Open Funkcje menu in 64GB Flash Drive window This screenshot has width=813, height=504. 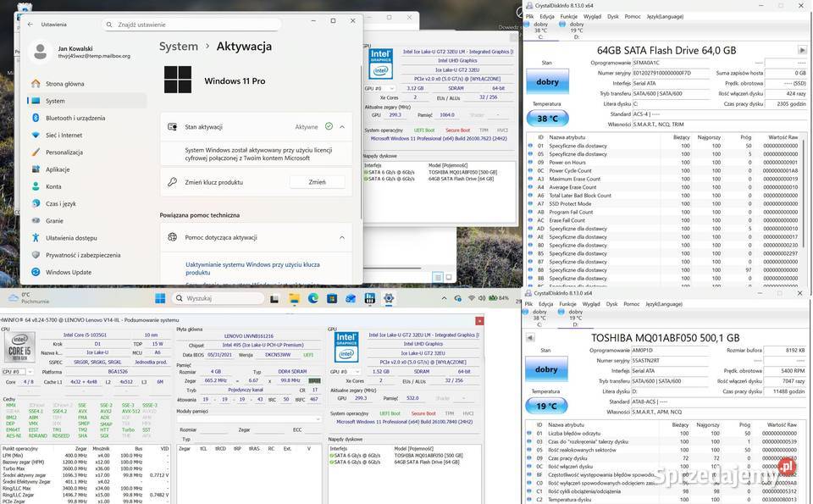click(x=568, y=17)
